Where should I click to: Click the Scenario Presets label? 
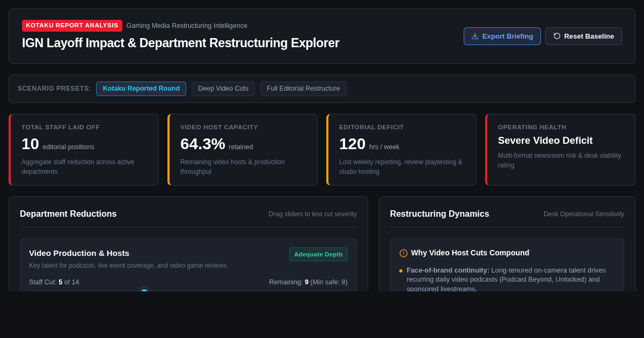tap(54, 89)
